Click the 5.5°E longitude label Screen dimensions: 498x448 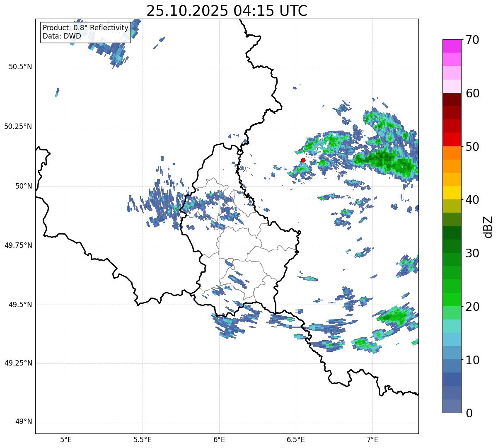point(143,439)
